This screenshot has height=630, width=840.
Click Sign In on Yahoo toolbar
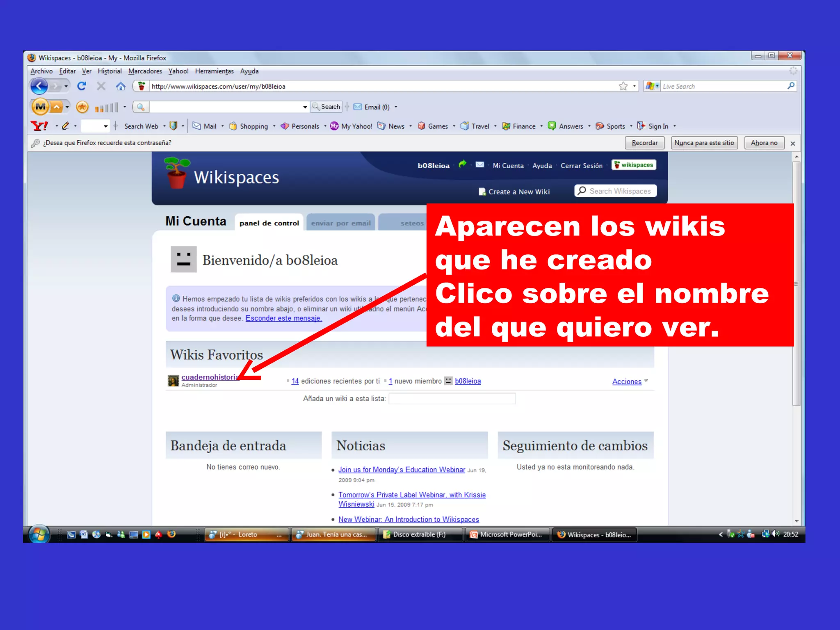coord(653,126)
